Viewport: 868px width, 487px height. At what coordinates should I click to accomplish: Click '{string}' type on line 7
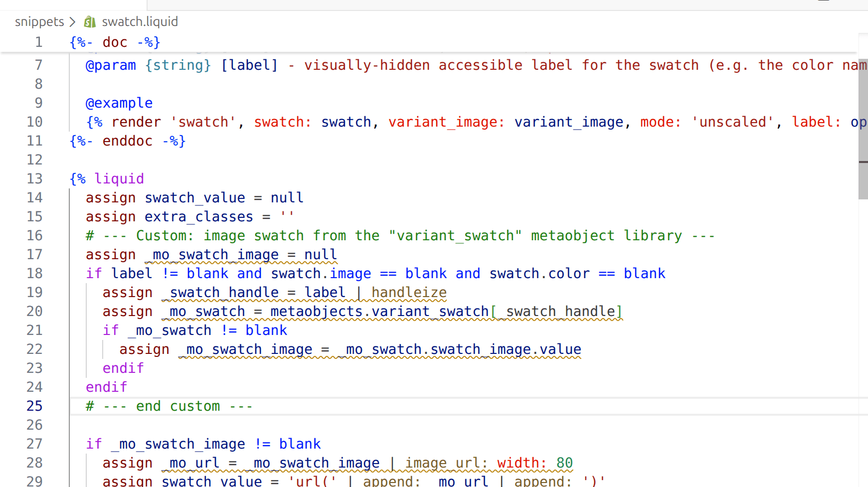(x=178, y=65)
